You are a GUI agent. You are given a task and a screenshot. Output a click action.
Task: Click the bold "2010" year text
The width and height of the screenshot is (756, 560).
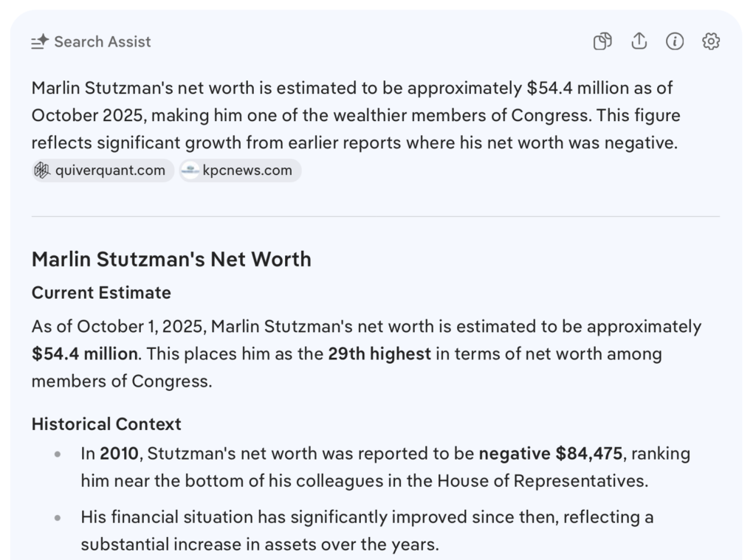tap(120, 454)
